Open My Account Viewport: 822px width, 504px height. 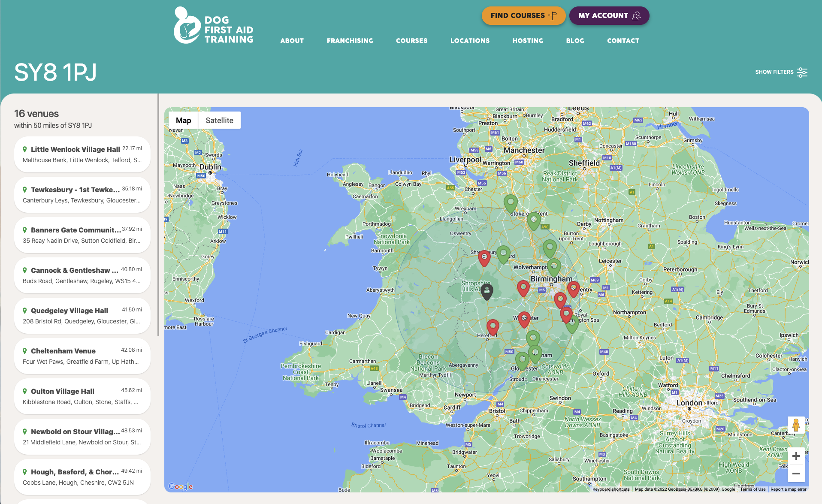click(x=609, y=16)
